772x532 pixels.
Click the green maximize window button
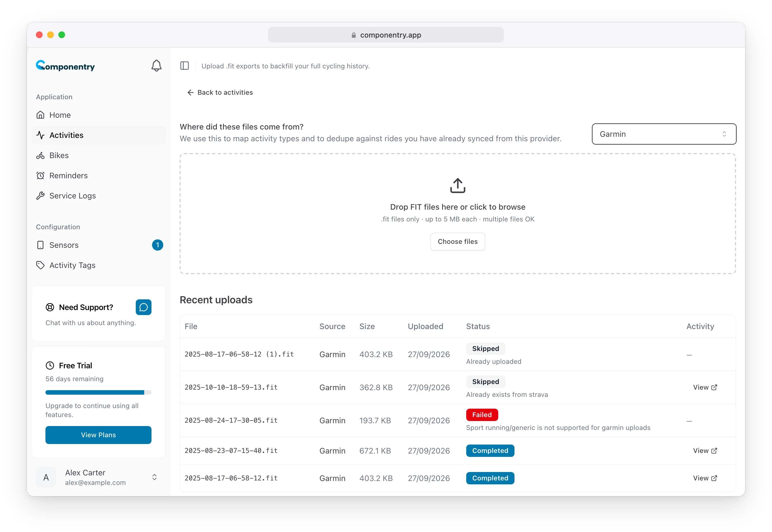62,35
